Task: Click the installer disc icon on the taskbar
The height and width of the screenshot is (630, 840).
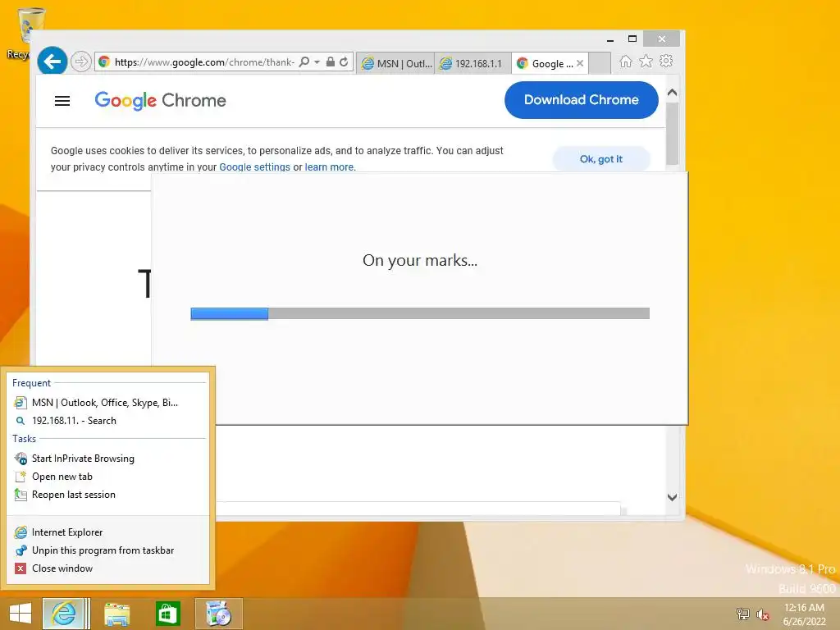Action: tap(218, 614)
